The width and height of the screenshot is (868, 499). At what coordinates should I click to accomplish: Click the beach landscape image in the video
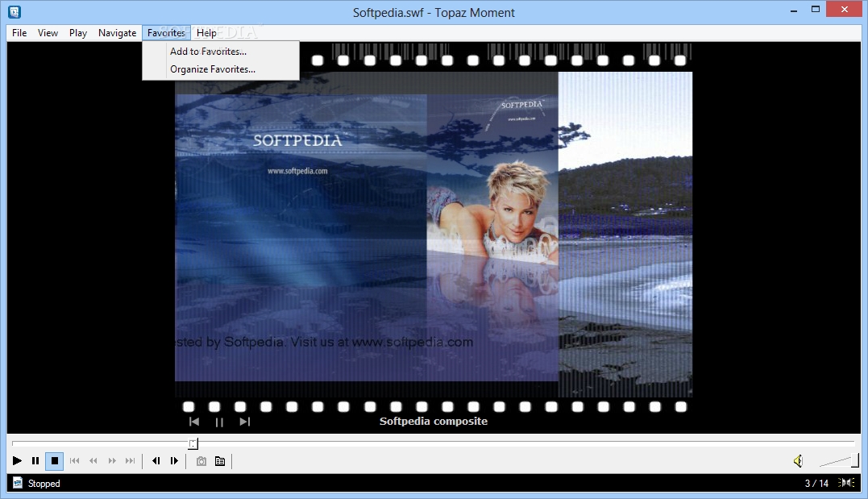click(x=625, y=235)
